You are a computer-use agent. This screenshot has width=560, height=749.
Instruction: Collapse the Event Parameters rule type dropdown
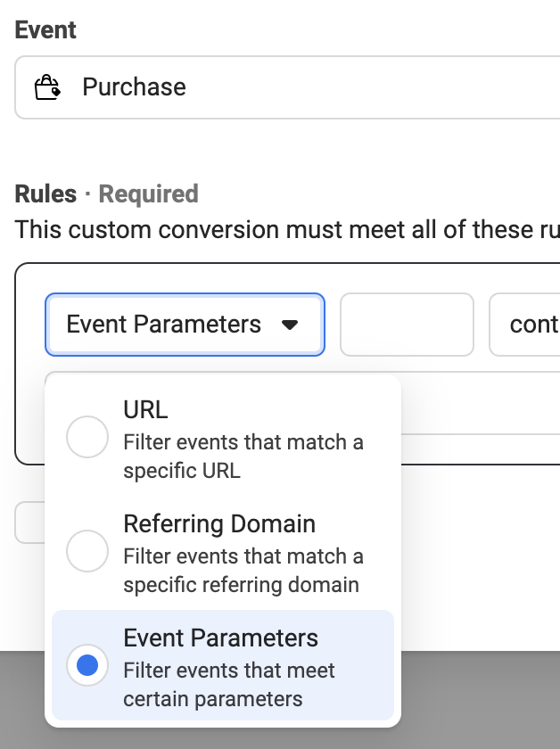click(185, 325)
